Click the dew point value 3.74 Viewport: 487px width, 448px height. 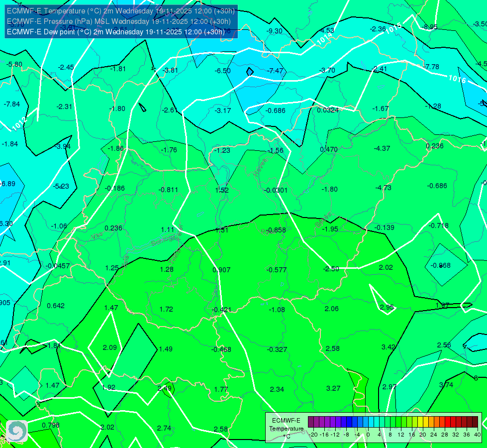[446, 385]
